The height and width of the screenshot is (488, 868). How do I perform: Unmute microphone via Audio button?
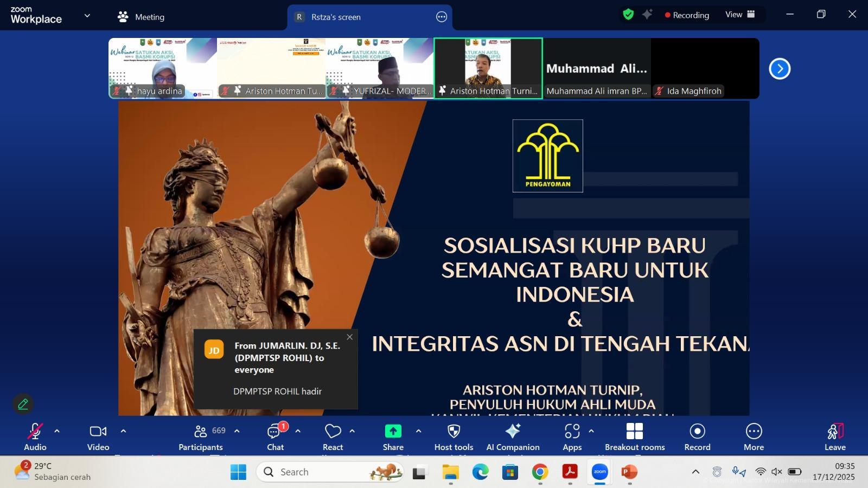[x=35, y=437]
